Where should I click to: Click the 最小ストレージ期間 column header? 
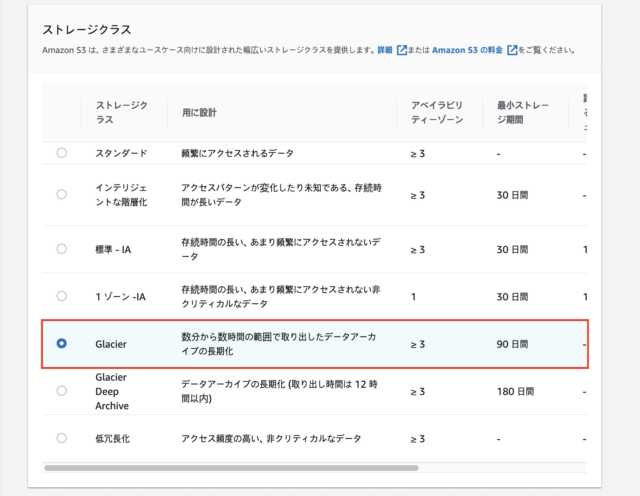coord(523,112)
